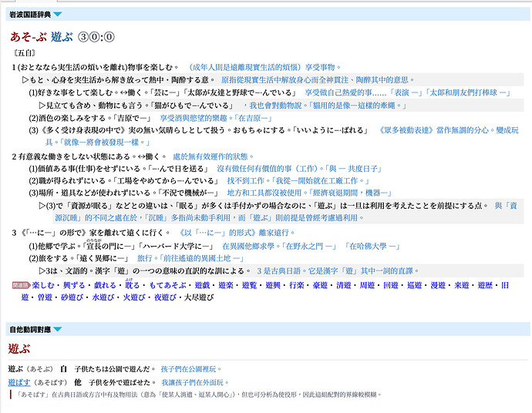
Task: Jump to the 清遊 entry
Action: point(343,285)
